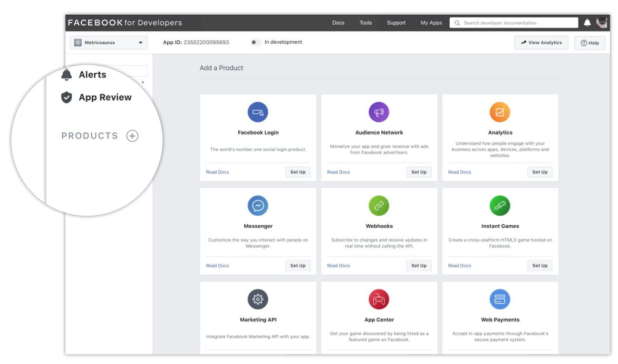Image resolution: width=618 pixels, height=364 pixels.
Task: Open the Analytics product icon
Action: click(x=500, y=113)
